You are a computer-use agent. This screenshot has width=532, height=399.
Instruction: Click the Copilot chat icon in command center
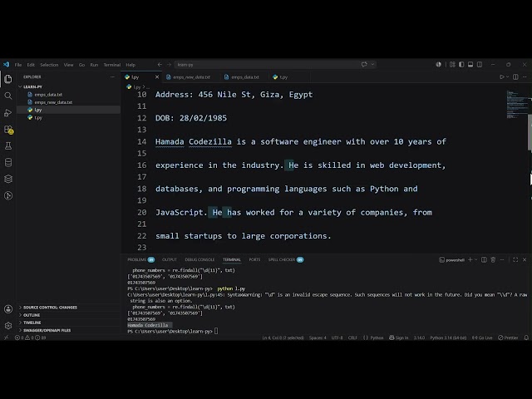coord(364,65)
